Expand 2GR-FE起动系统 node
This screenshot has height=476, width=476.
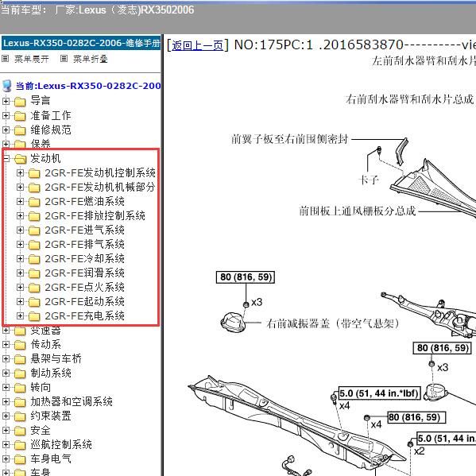click(20, 301)
